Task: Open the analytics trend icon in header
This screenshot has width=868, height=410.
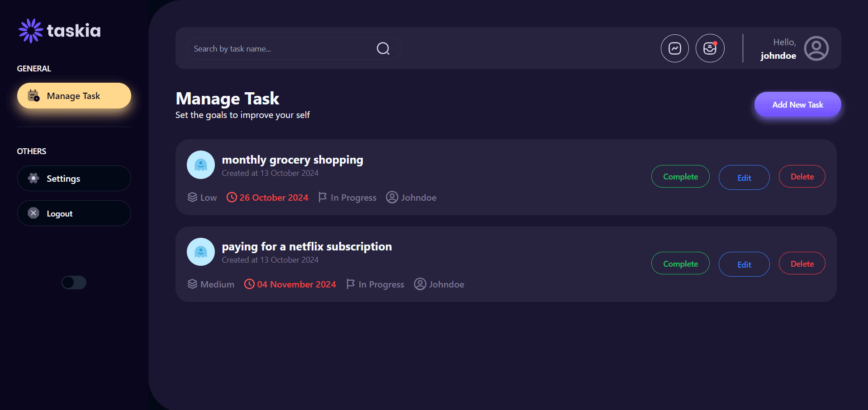Action: pyautogui.click(x=674, y=48)
